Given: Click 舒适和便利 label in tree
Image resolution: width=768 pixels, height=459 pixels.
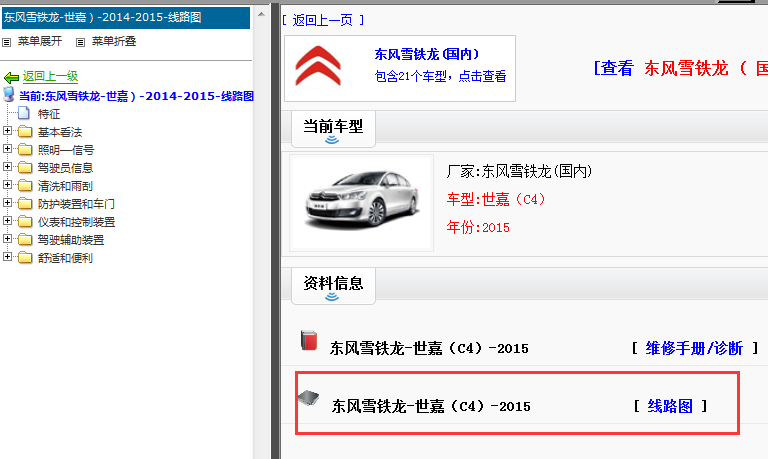Looking at the screenshot, I should pos(66,258).
